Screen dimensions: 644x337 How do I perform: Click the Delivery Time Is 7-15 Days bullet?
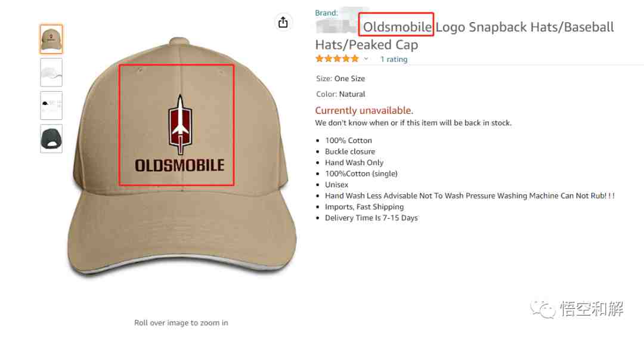click(x=371, y=218)
